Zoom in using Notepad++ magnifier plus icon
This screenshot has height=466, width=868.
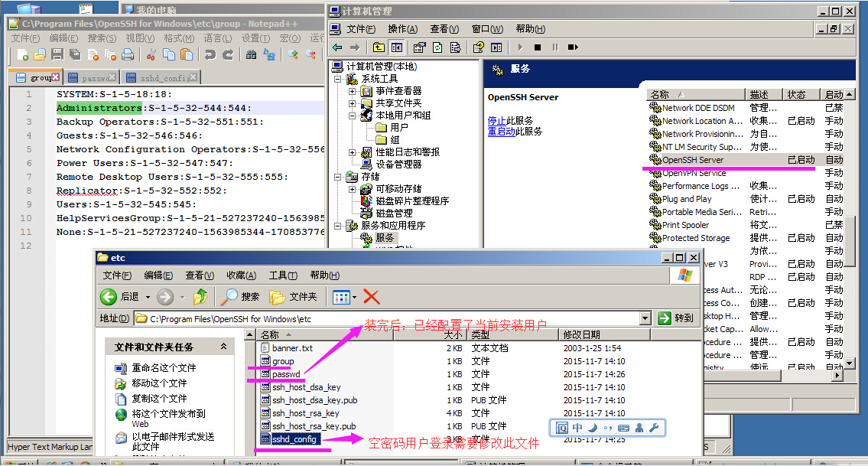(x=293, y=54)
